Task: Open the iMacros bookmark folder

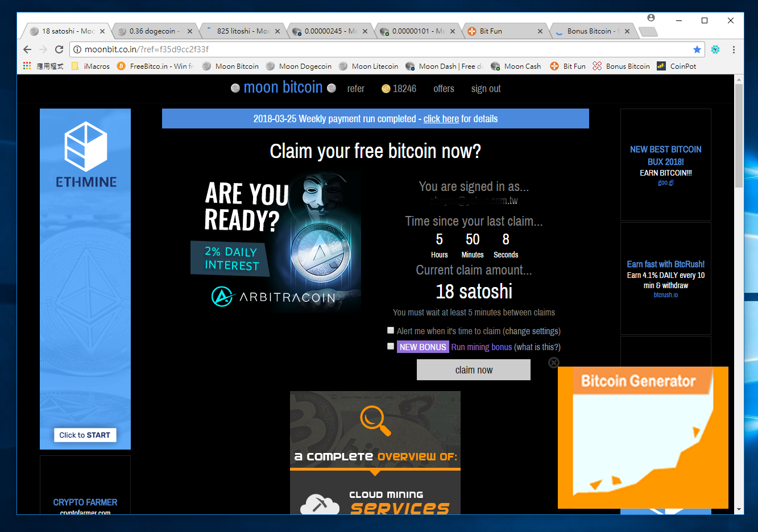Action: click(91, 66)
